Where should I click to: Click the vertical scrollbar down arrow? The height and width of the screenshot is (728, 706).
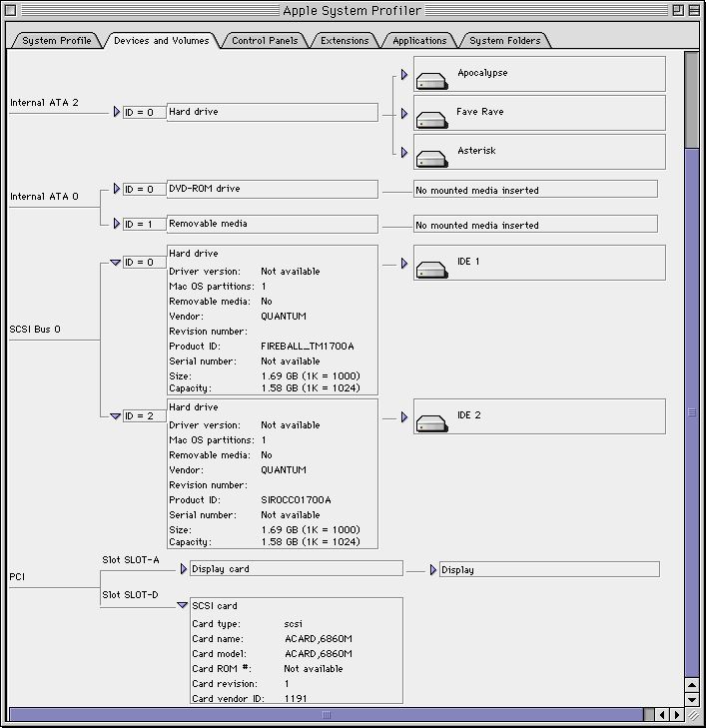click(x=691, y=699)
